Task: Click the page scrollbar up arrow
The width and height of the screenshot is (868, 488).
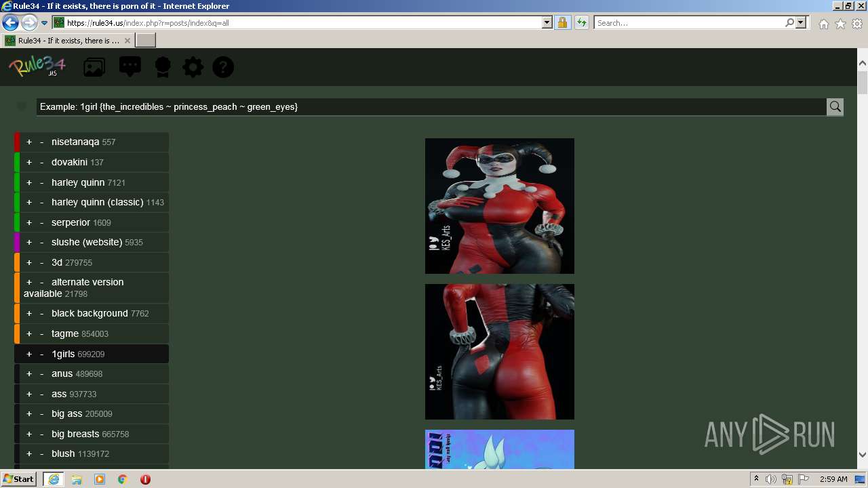Action: point(863,63)
